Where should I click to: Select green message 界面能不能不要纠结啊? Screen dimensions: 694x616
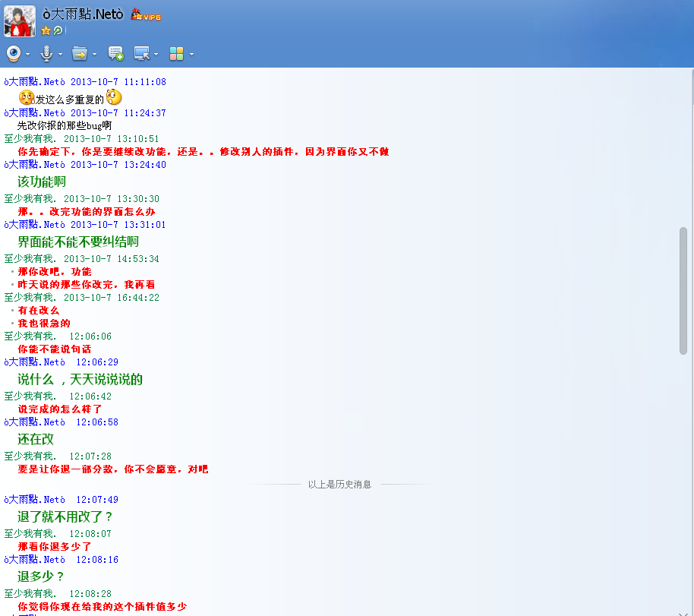[x=78, y=242]
